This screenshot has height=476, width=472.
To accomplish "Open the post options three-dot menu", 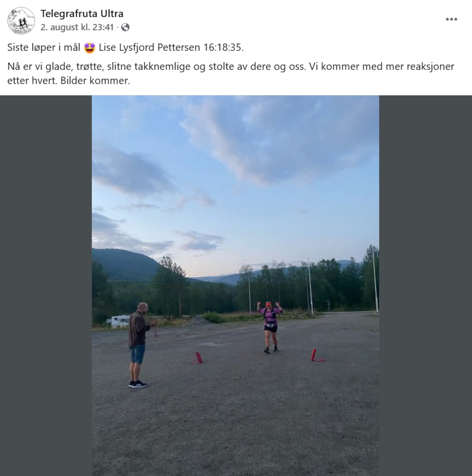I will 451,19.
